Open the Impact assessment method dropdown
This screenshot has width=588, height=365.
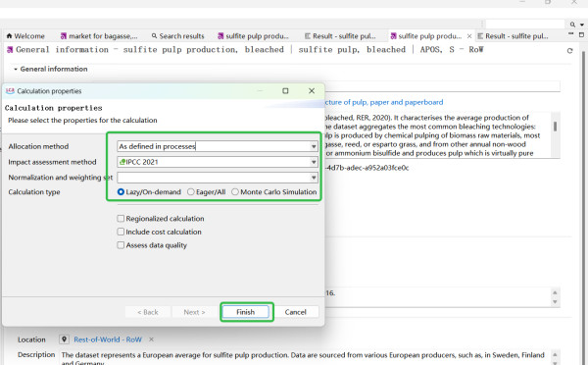coord(314,162)
